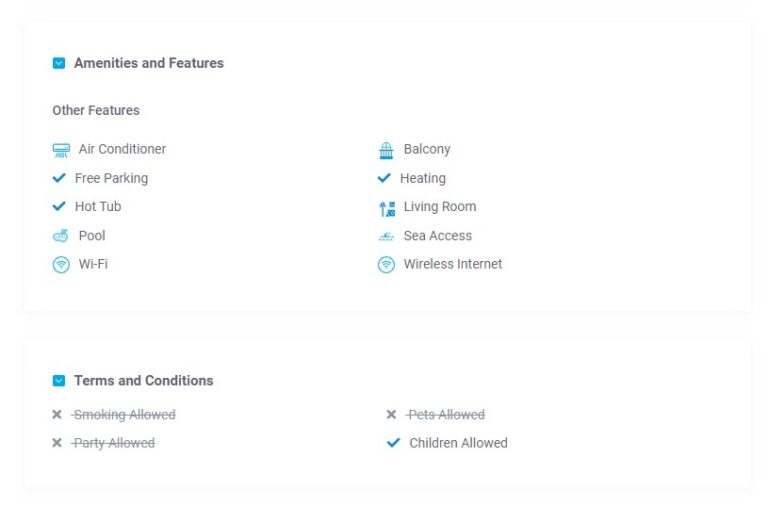Click the X beside Smoking Allowed
This screenshot has height=506, width=768.
pyautogui.click(x=57, y=414)
